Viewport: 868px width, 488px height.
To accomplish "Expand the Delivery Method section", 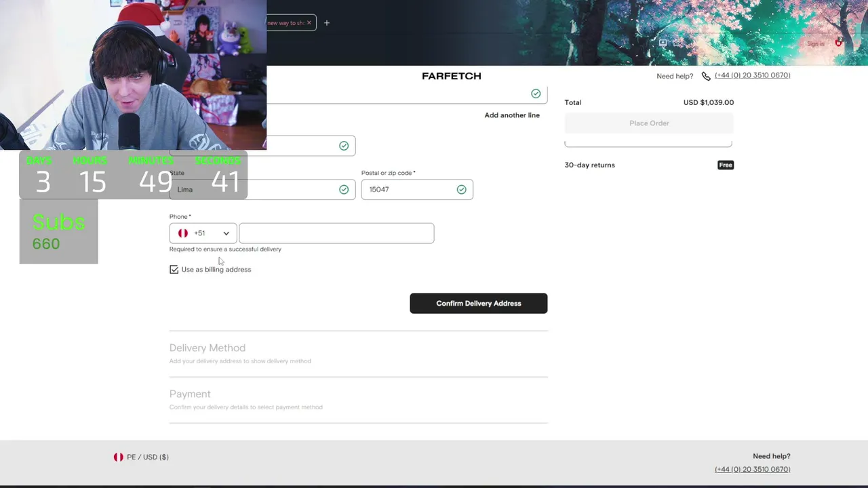I will tap(208, 348).
